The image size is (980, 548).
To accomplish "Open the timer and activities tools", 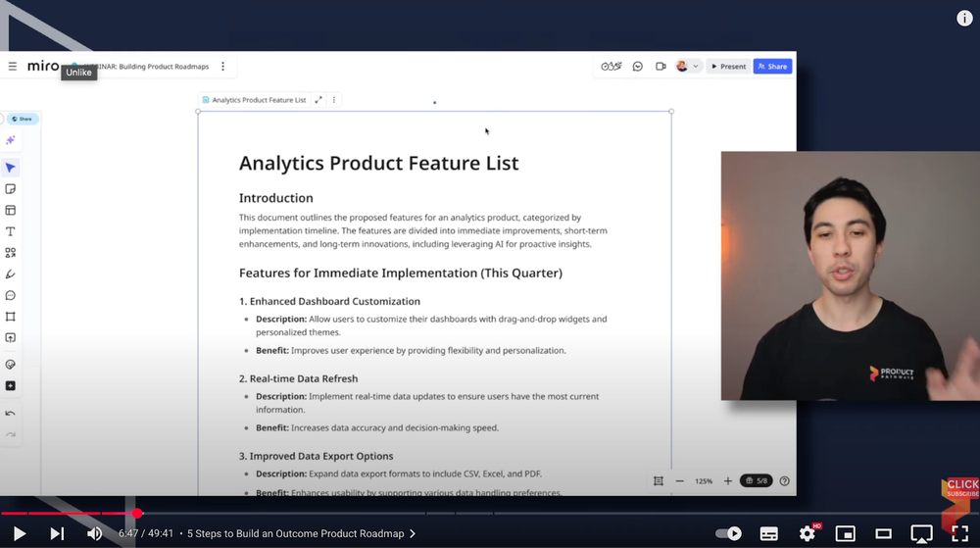I will [x=612, y=67].
